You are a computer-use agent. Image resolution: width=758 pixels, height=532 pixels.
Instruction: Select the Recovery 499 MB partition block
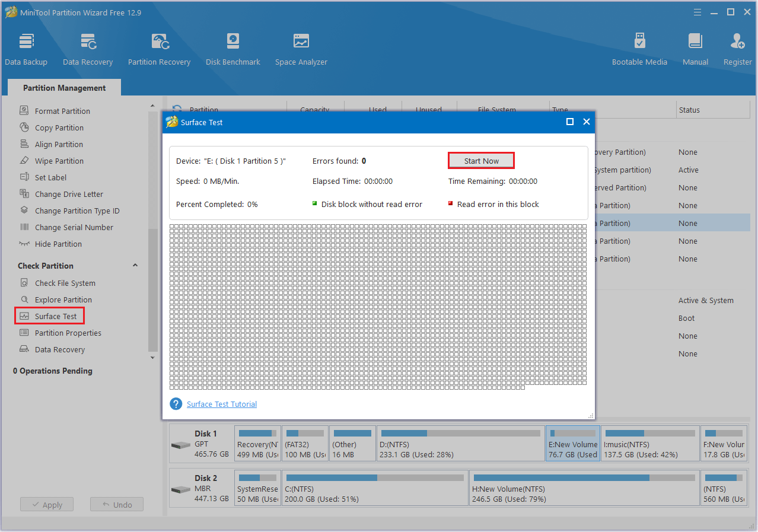click(x=257, y=443)
